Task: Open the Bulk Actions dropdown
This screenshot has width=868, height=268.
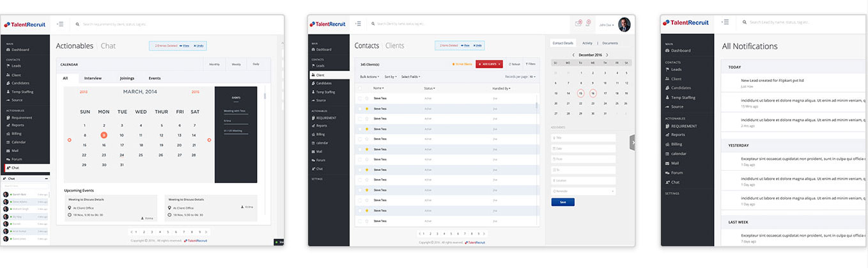Action: [x=369, y=77]
